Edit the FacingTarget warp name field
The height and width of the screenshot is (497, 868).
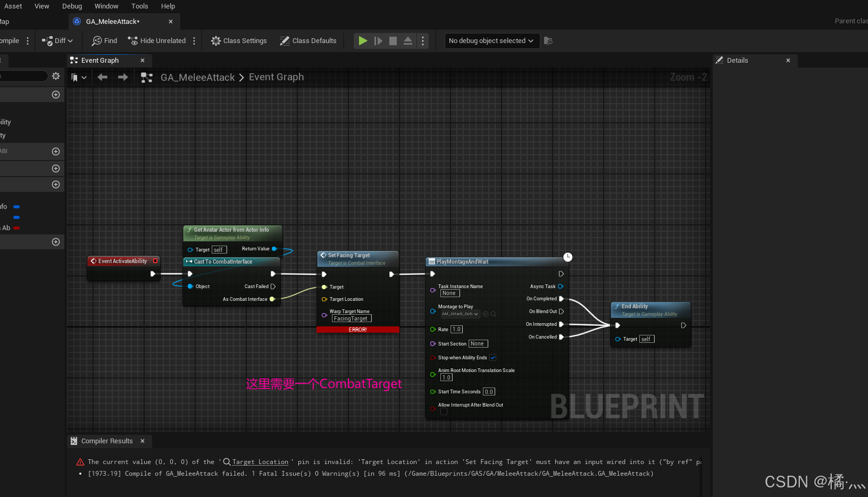click(352, 318)
